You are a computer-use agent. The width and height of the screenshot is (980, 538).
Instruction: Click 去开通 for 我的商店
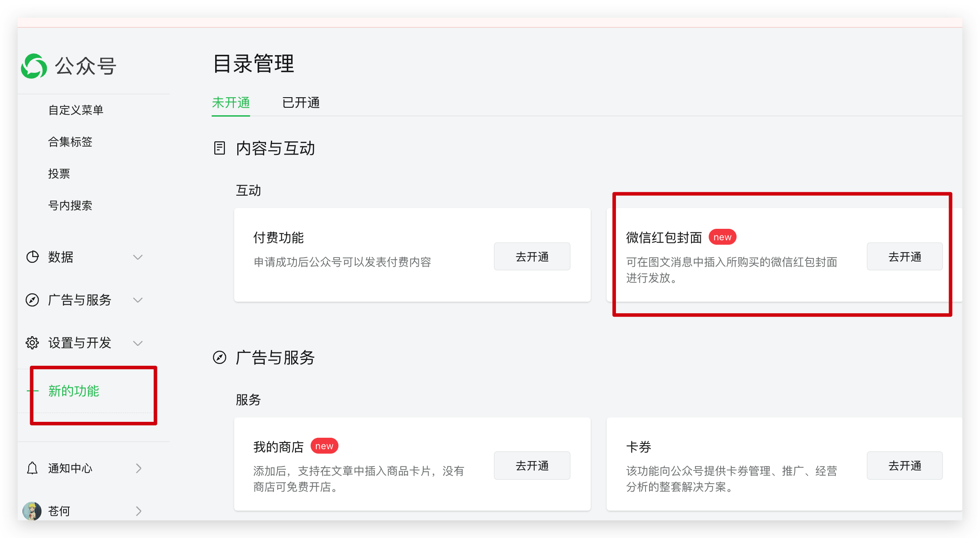[x=532, y=466]
